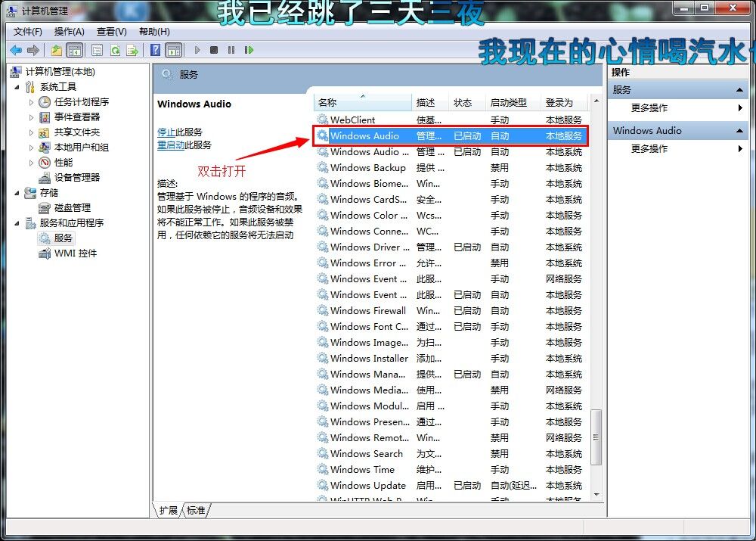
Task: Click the Up One Level folder icon
Action: pyautogui.click(x=57, y=50)
